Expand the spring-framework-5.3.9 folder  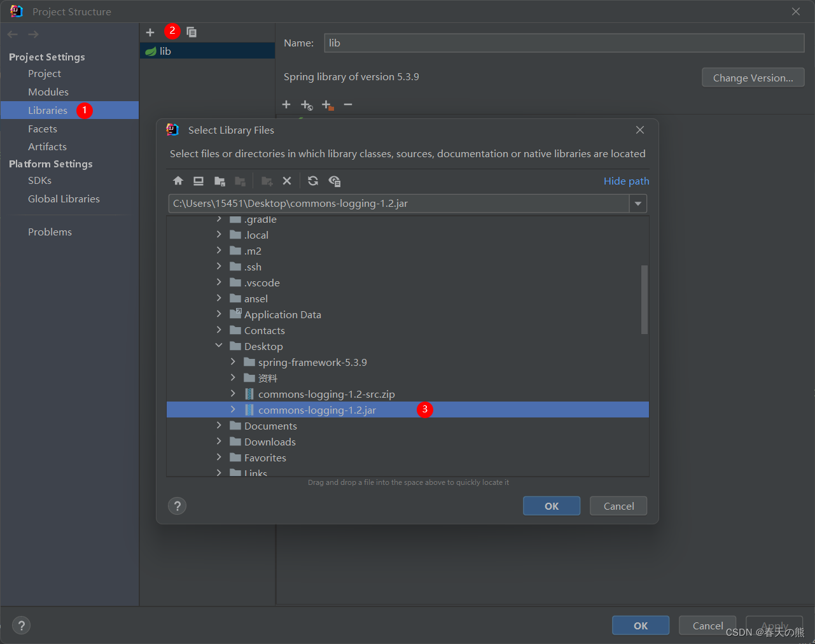[233, 362]
